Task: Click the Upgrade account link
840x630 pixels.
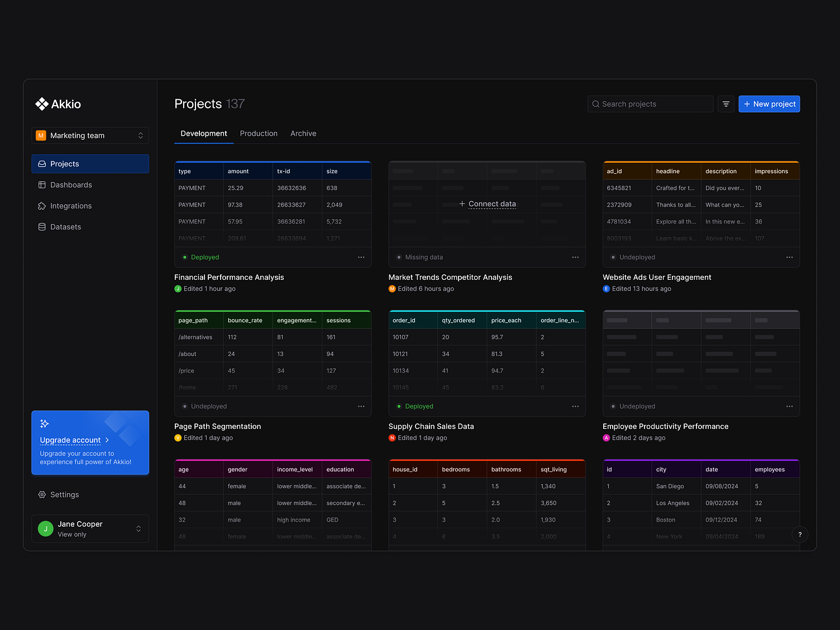Action: [x=70, y=440]
